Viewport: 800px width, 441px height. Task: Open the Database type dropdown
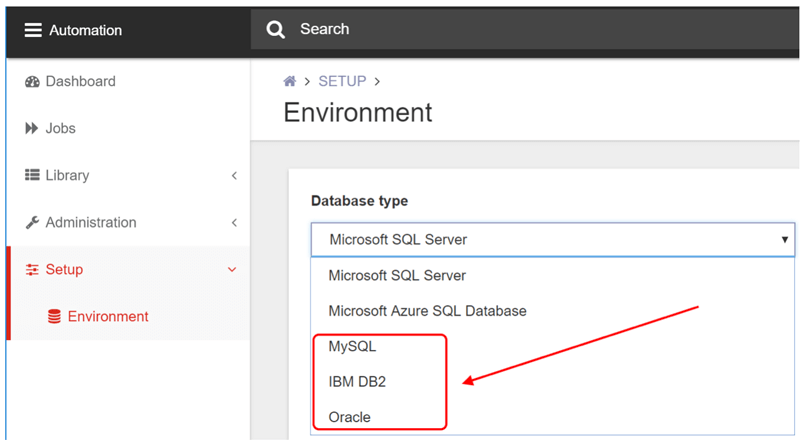tap(553, 239)
